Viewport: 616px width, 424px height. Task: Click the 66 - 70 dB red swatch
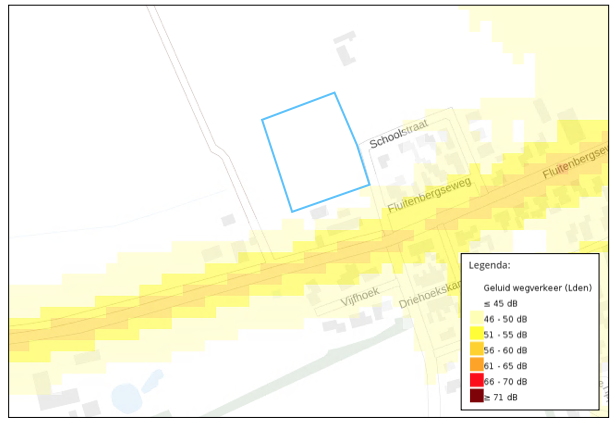476,381
